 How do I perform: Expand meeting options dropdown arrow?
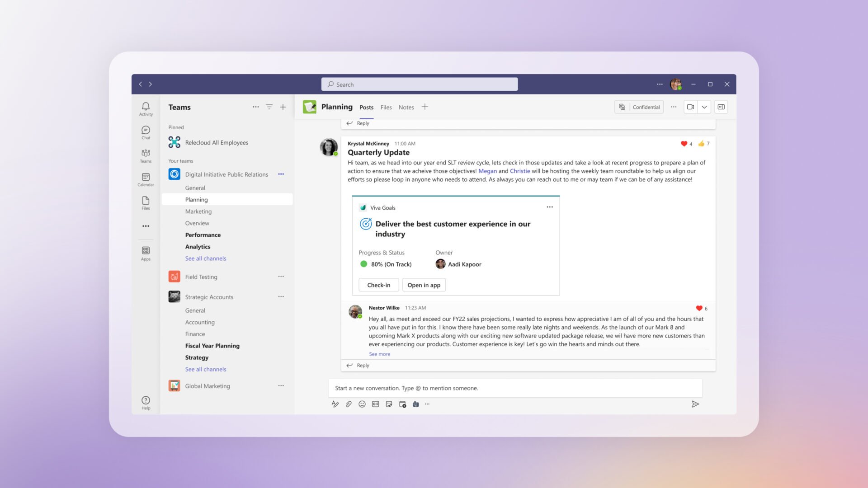click(x=704, y=107)
